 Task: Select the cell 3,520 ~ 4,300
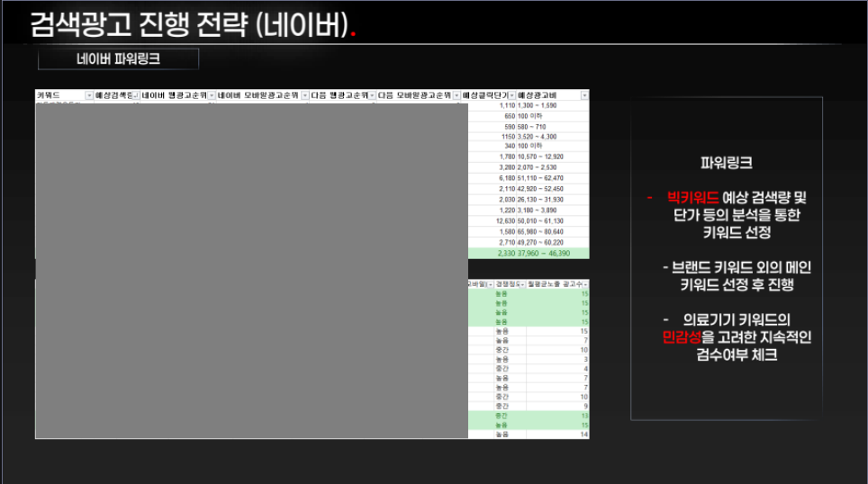coord(537,137)
